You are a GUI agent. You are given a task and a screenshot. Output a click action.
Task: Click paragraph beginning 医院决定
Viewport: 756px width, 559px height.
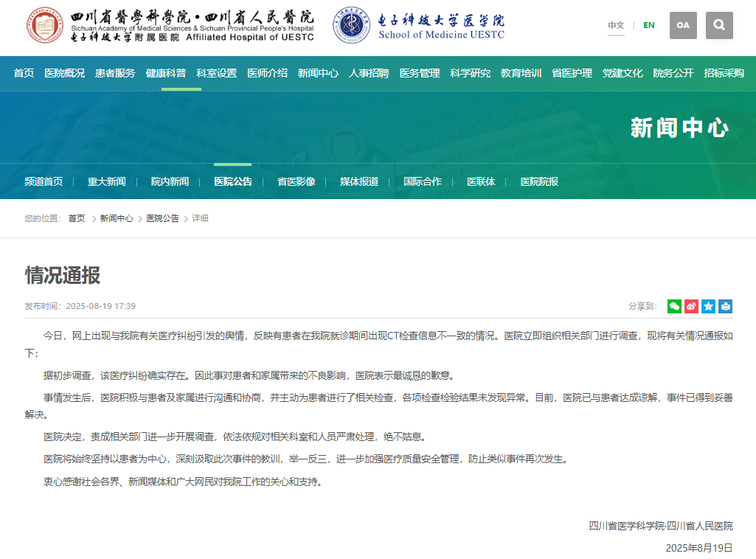[235, 437]
